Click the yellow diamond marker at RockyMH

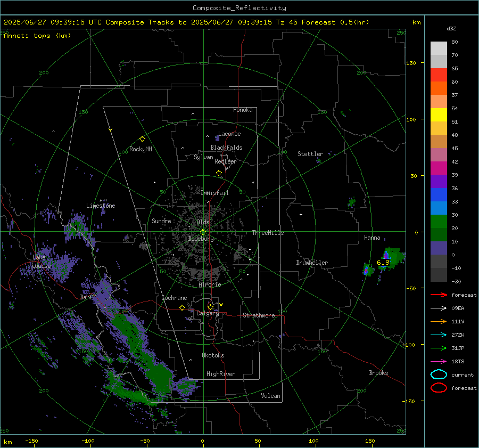(x=142, y=139)
